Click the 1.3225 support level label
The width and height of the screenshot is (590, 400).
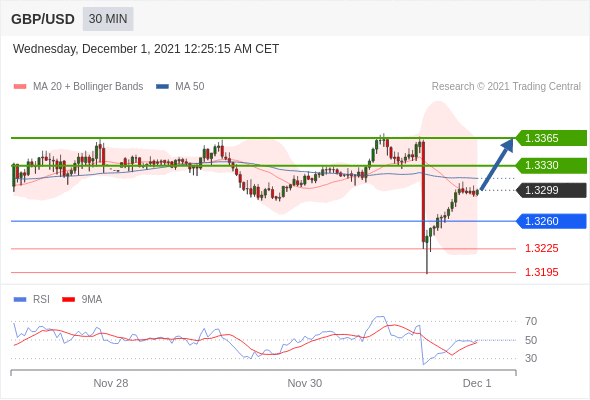point(542,248)
